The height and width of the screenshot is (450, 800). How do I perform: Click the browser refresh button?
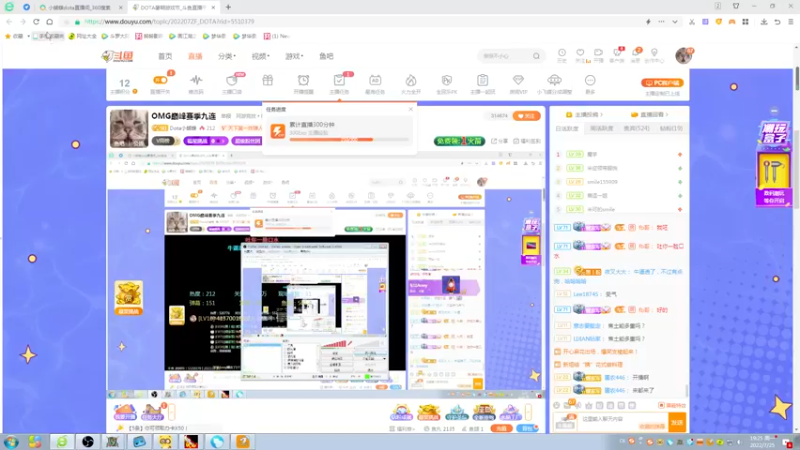pos(36,21)
